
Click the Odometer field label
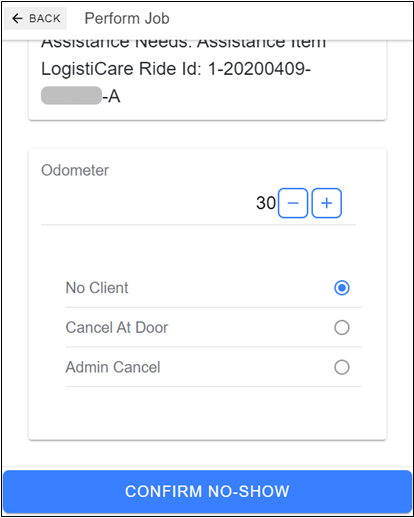(75, 170)
